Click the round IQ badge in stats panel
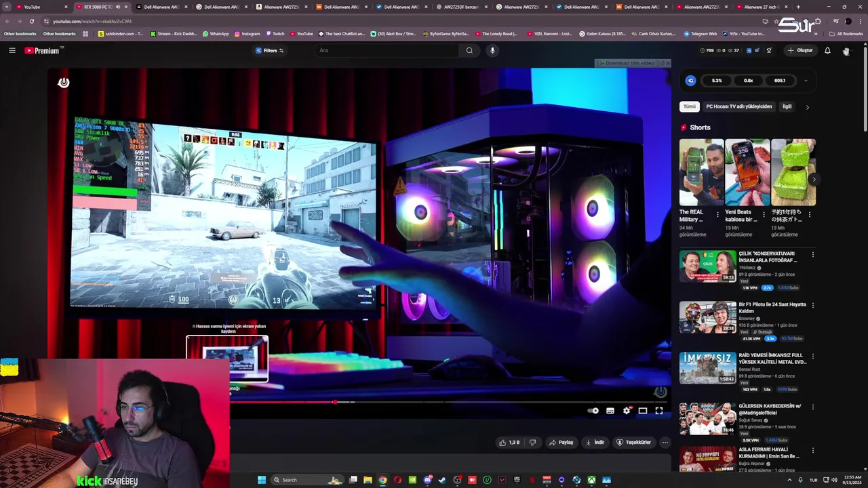The height and width of the screenshot is (488, 868). click(690, 81)
